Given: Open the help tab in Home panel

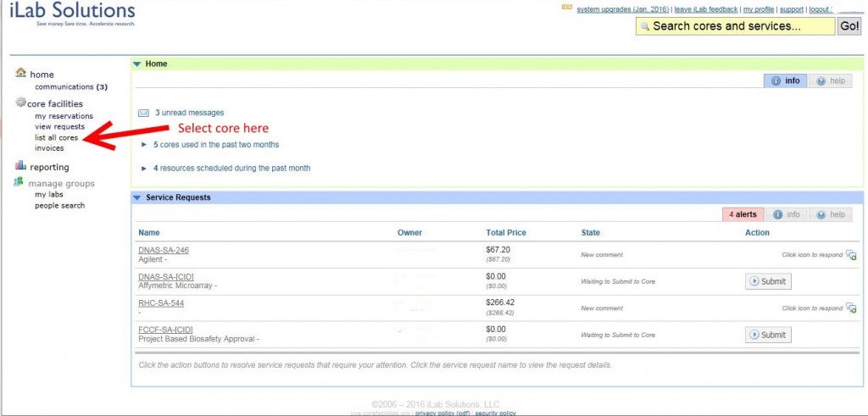Looking at the screenshot, I should click(x=831, y=80).
